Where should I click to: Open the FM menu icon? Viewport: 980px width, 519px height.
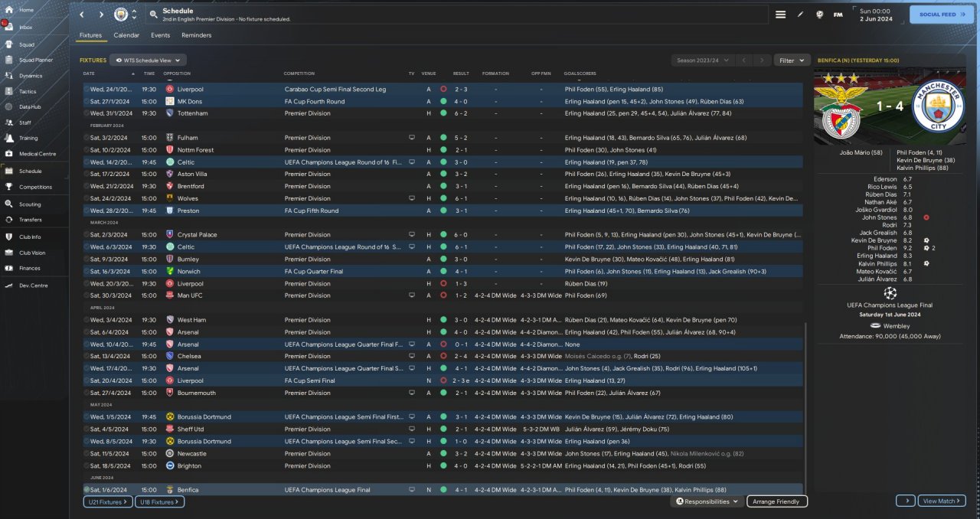pos(838,14)
